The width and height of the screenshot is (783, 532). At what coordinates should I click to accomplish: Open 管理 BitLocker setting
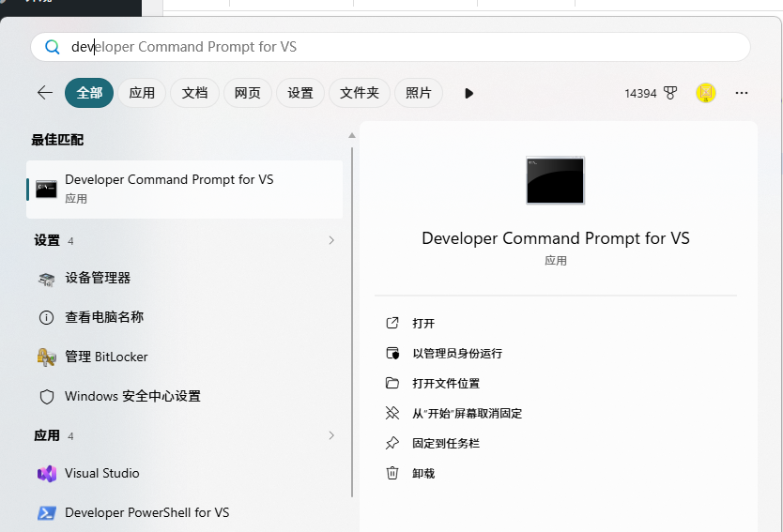pos(184,357)
